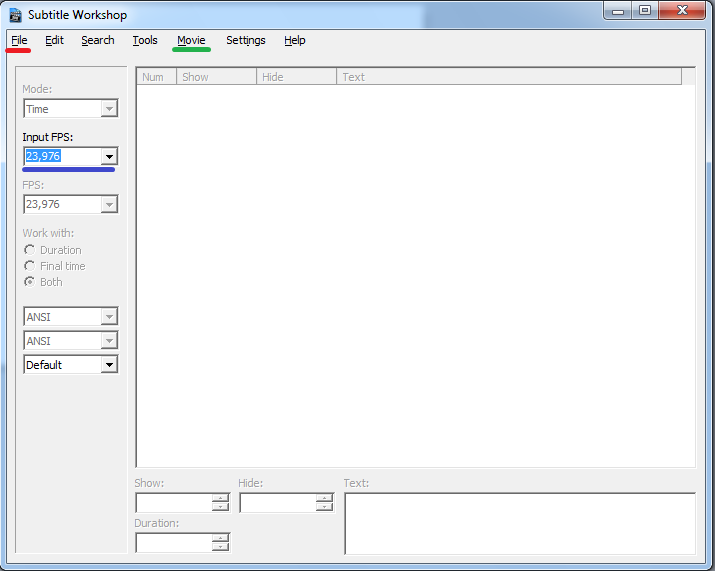Click the Hide column header
Screen dimensions: 715x571
click(x=296, y=77)
